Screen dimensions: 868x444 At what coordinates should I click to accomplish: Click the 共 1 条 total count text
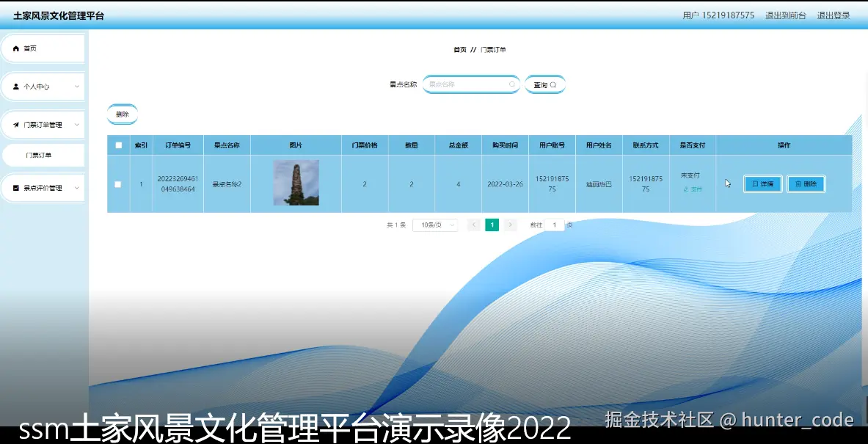(x=395, y=225)
